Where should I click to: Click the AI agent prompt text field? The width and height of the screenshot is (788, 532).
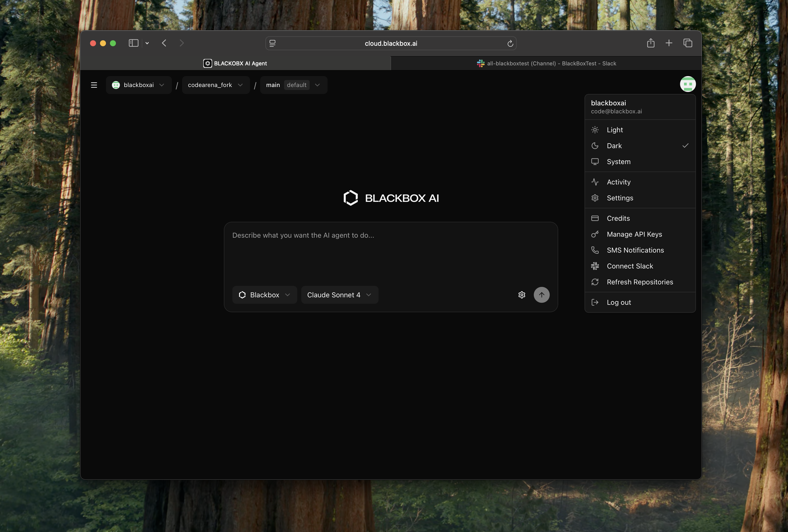click(x=390, y=251)
